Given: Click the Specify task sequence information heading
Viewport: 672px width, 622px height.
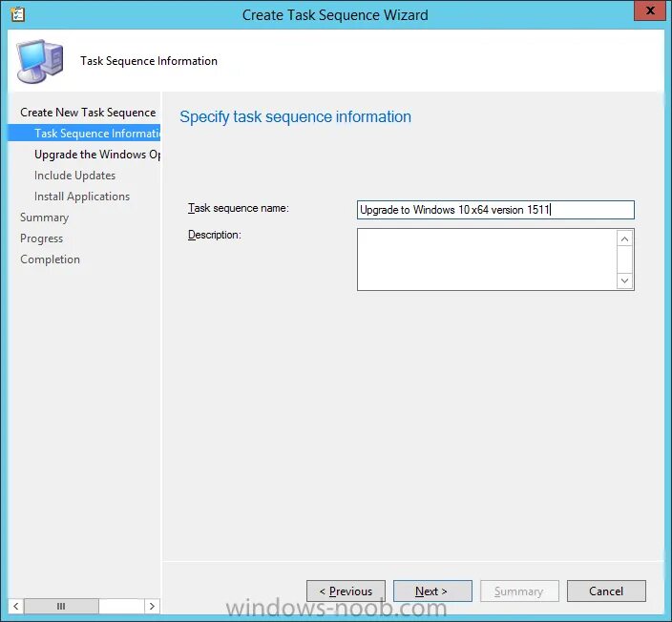Looking at the screenshot, I should [295, 117].
